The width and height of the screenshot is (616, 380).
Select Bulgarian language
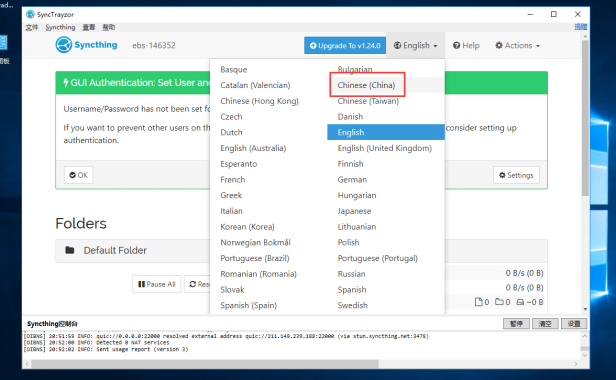(x=355, y=70)
